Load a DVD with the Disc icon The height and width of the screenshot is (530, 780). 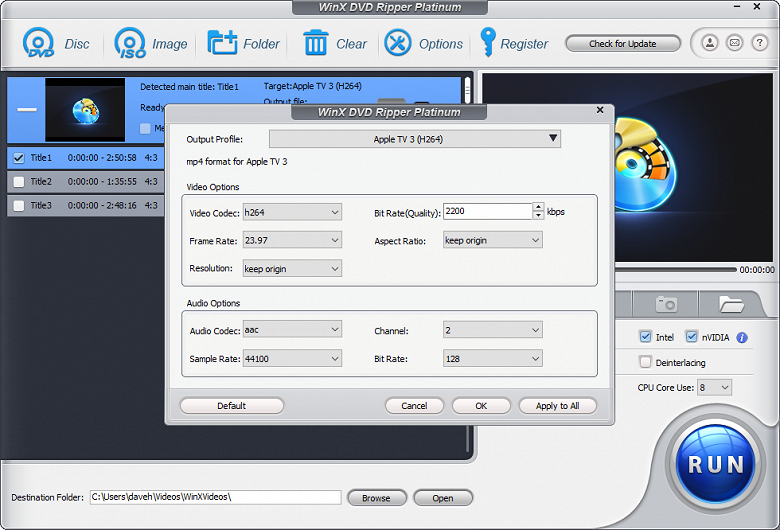pos(38,43)
